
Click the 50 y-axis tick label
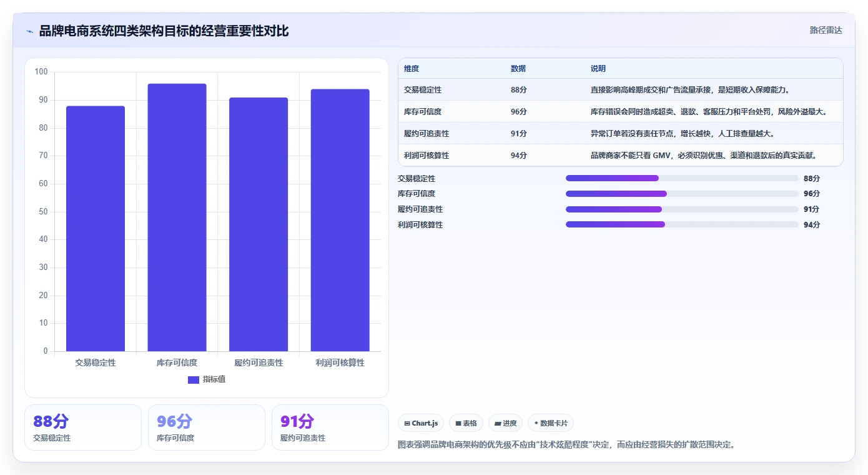coord(43,212)
